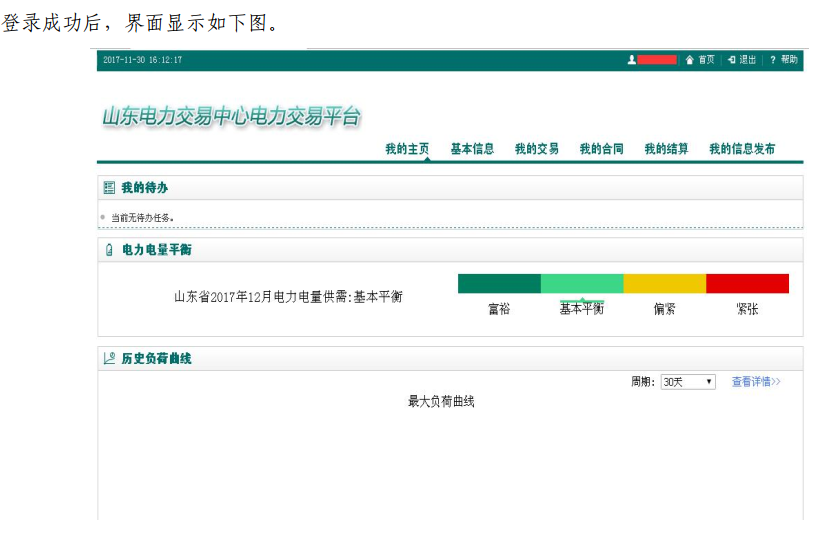Click the 我的待办 panel list icon
This screenshot has height=538, width=832.
109,188
